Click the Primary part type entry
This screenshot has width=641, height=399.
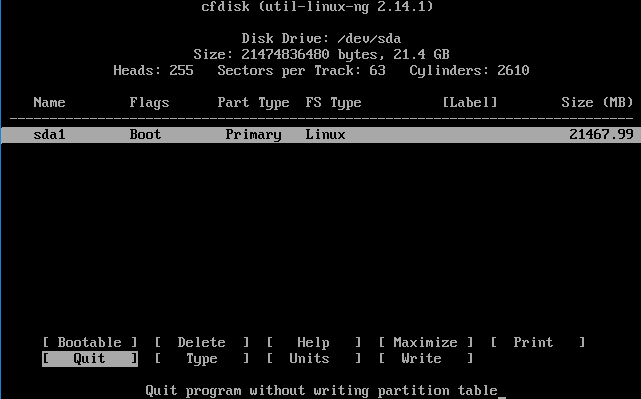253,134
